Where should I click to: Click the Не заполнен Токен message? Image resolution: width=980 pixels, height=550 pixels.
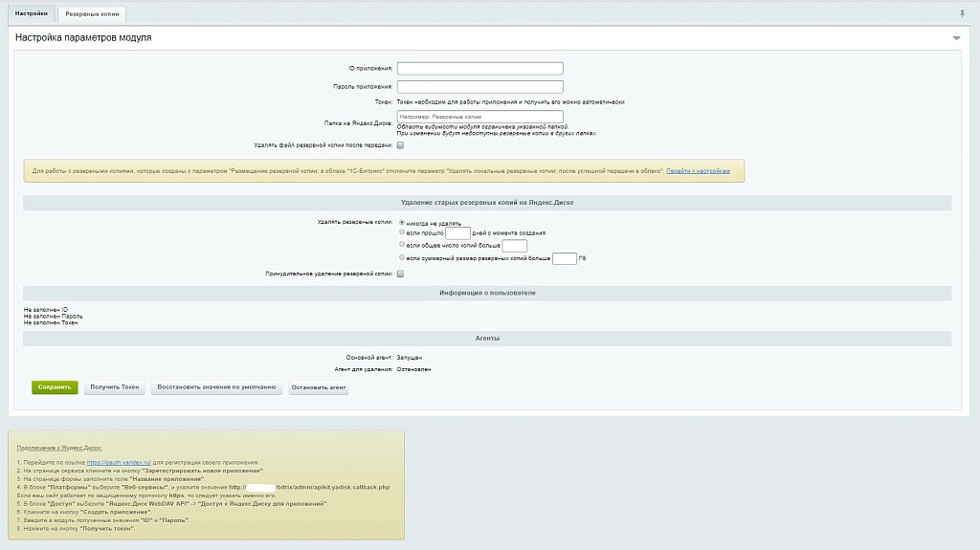tap(51, 322)
